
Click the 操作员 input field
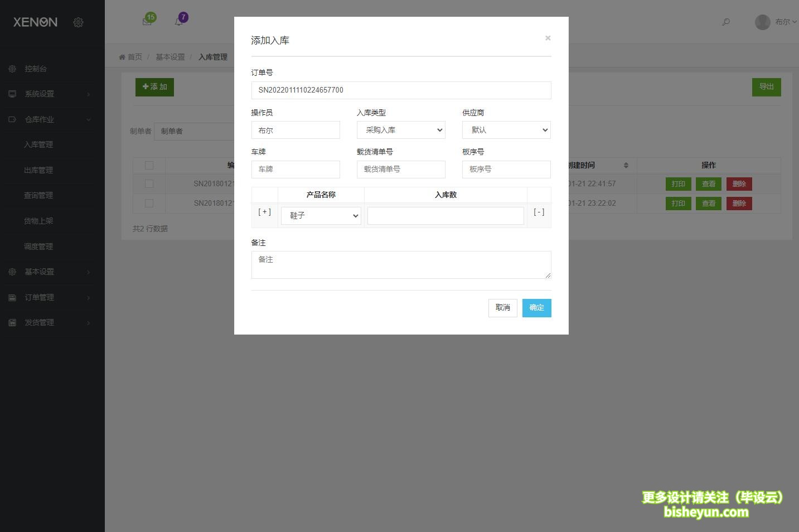296,130
